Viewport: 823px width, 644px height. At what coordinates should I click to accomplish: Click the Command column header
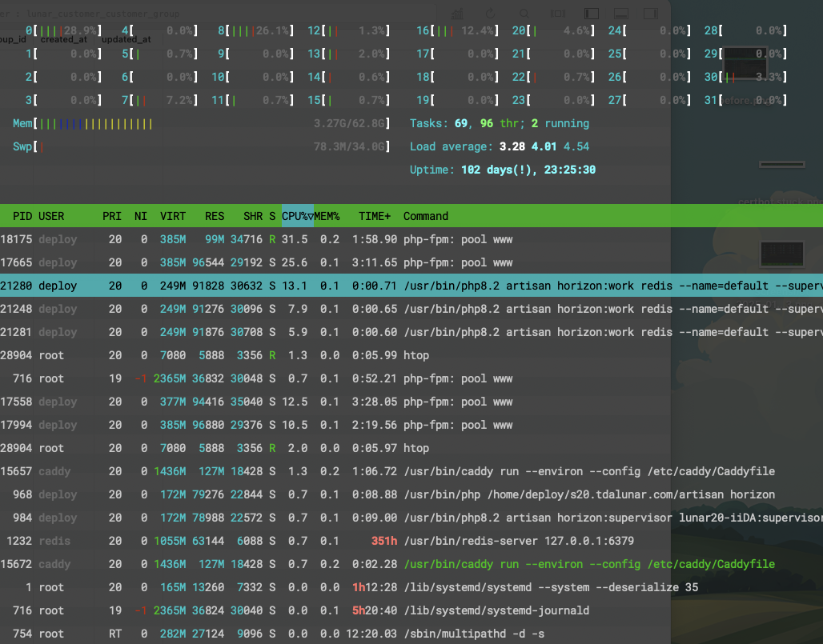tap(426, 216)
